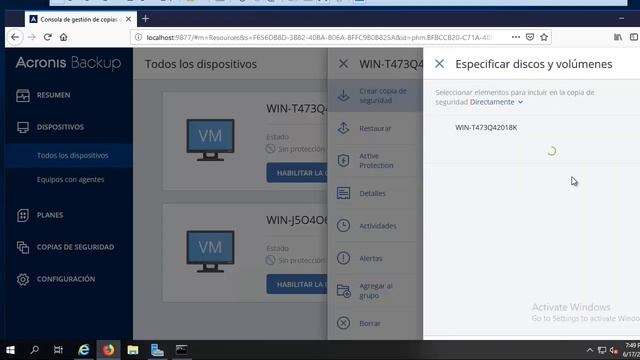Open Firefox library icon
The height and width of the screenshot is (360, 640).
[x=618, y=37]
